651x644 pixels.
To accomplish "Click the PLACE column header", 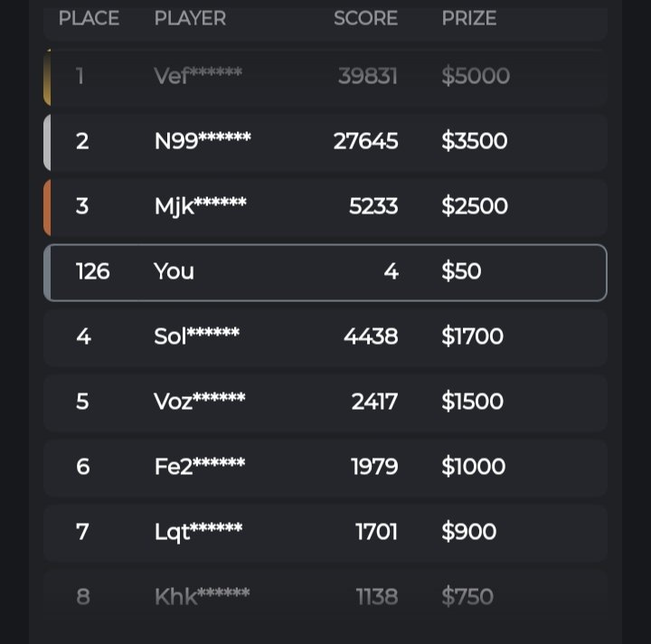I will point(89,18).
